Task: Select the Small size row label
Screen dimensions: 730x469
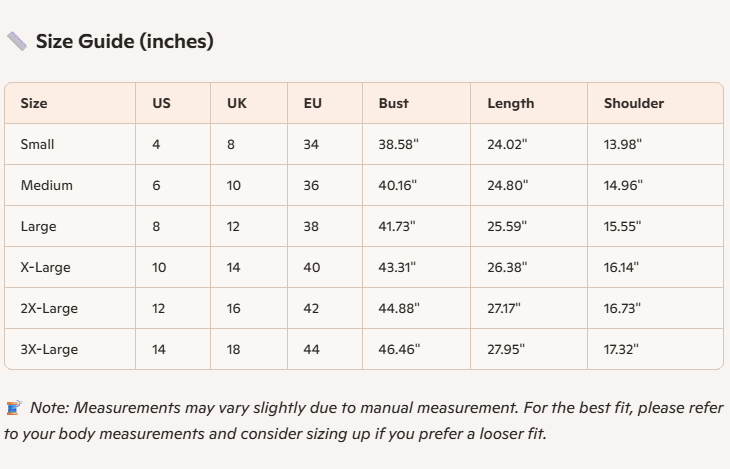Action: tap(37, 144)
